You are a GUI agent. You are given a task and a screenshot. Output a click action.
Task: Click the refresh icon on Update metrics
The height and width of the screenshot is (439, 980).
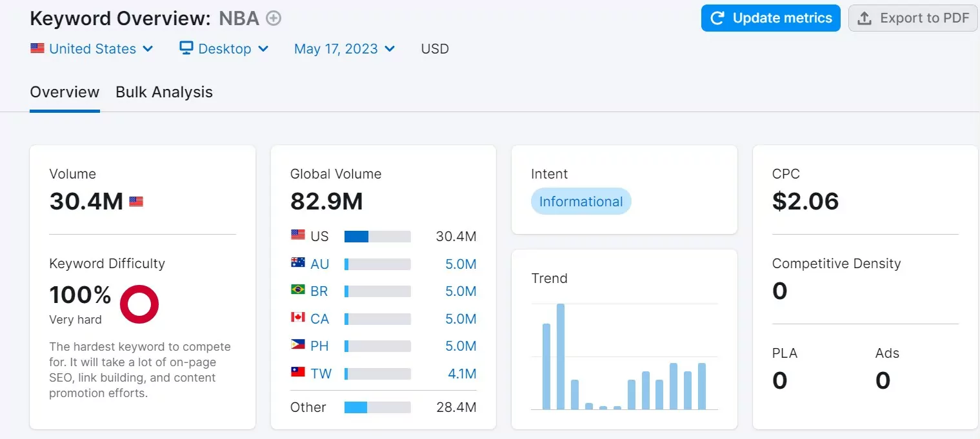718,18
